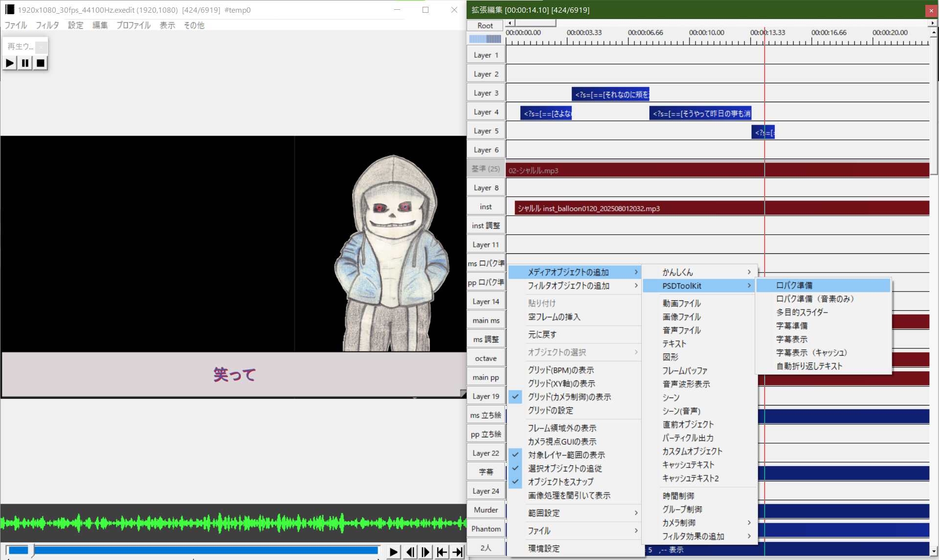The width and height of the screenshot is (939, 560).
Task: Step back one frame with previous-frame icon
Action: coord(410,552)
